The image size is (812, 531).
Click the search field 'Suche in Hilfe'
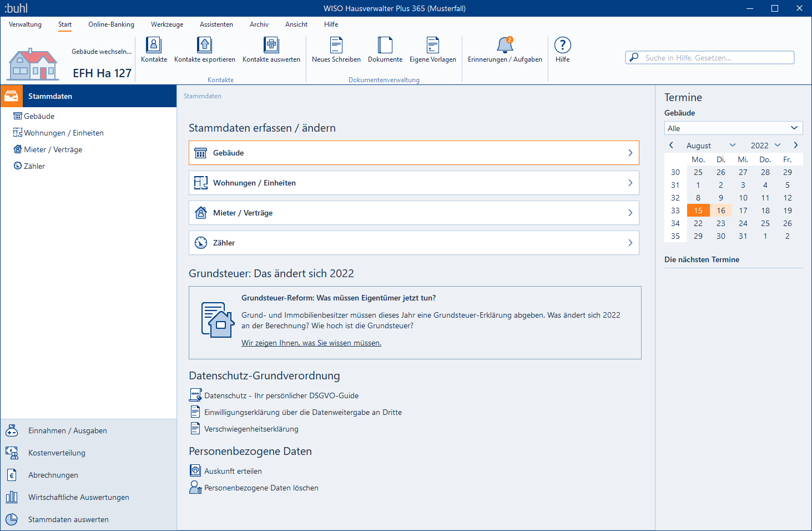click(710, 58)
